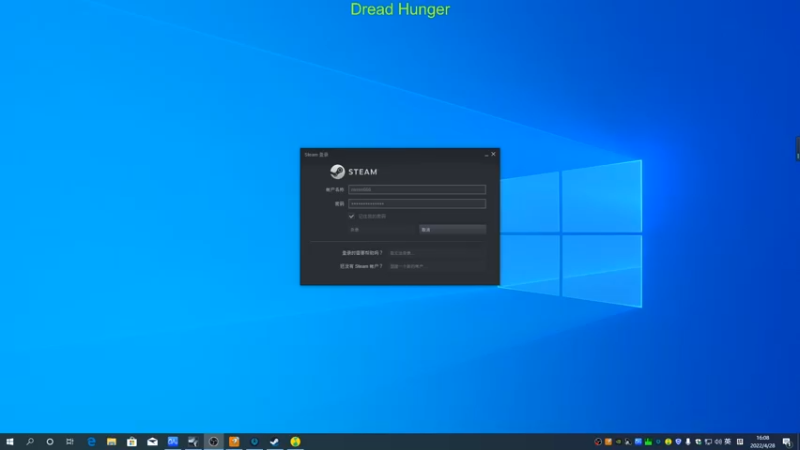
Task: Click the account name input field
Action: 417,189
